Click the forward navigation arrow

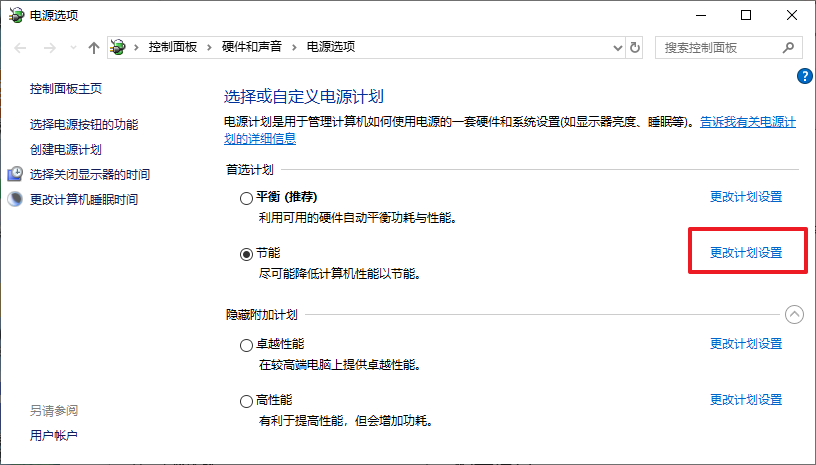tap(48, 47)
